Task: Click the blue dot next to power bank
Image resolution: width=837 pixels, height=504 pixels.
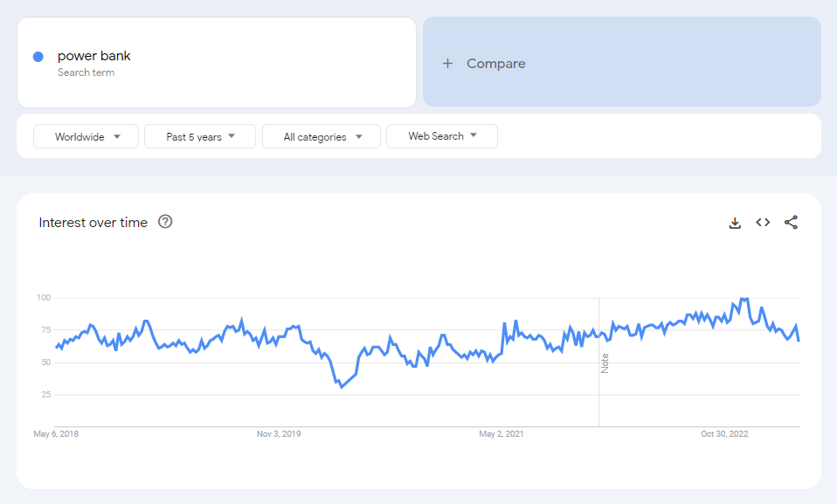Action: [x=38, y=57]
